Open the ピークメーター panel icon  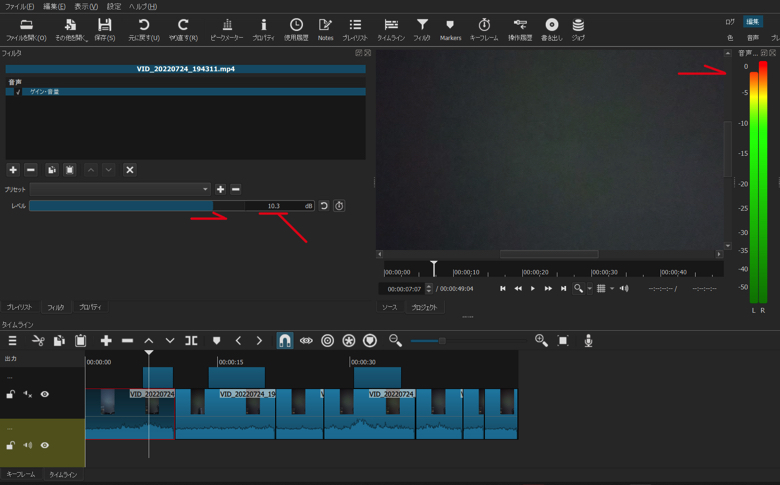coord(227,29)
